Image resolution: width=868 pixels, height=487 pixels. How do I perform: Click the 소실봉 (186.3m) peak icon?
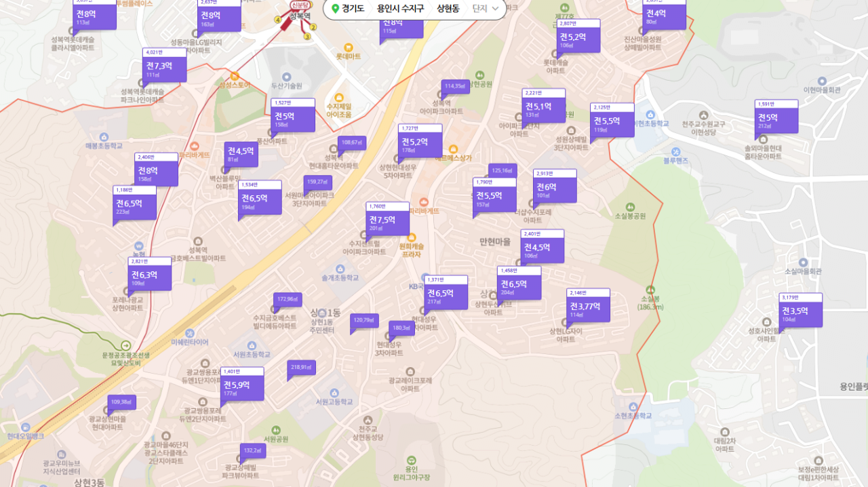pos(650,290)
